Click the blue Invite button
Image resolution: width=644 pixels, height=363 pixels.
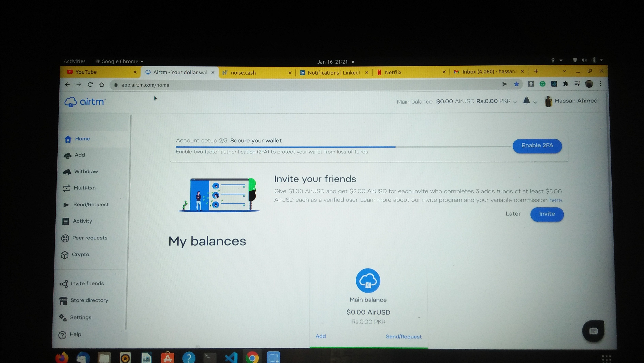547,214
